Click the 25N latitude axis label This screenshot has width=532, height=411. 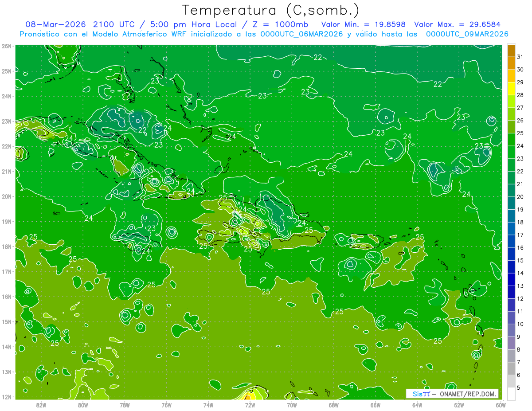(x=7, y=71)
